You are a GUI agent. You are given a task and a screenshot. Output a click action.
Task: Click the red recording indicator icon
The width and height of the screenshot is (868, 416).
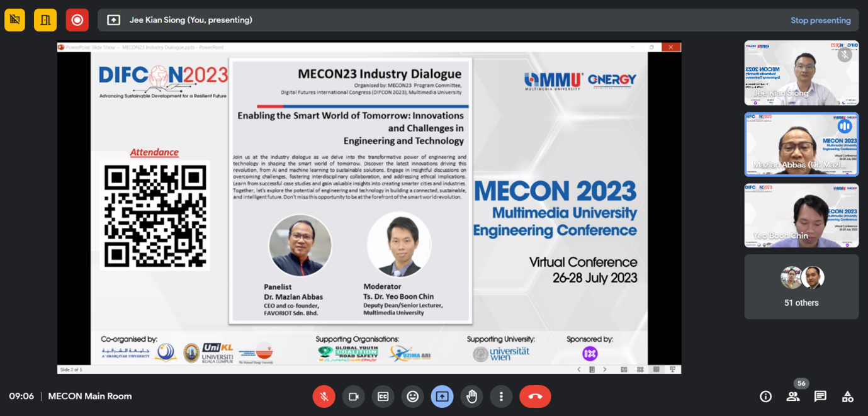(77, 20)
